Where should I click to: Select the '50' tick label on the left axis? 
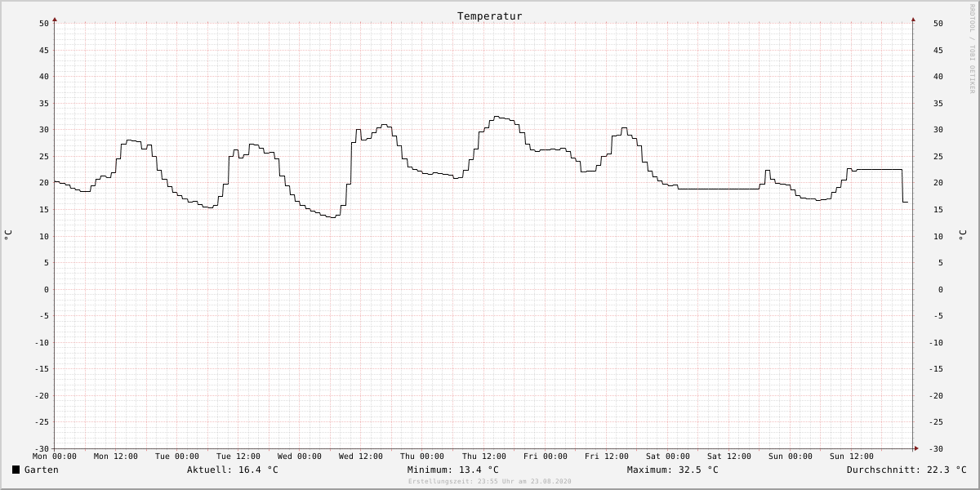click(x=44, y=24)
